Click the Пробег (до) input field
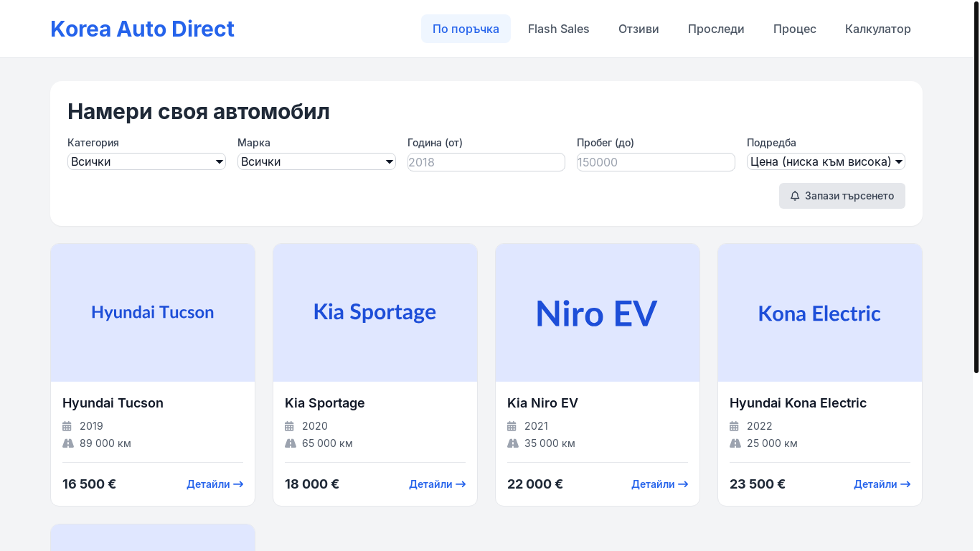This screenshot has height=551, width=980. 656,162
